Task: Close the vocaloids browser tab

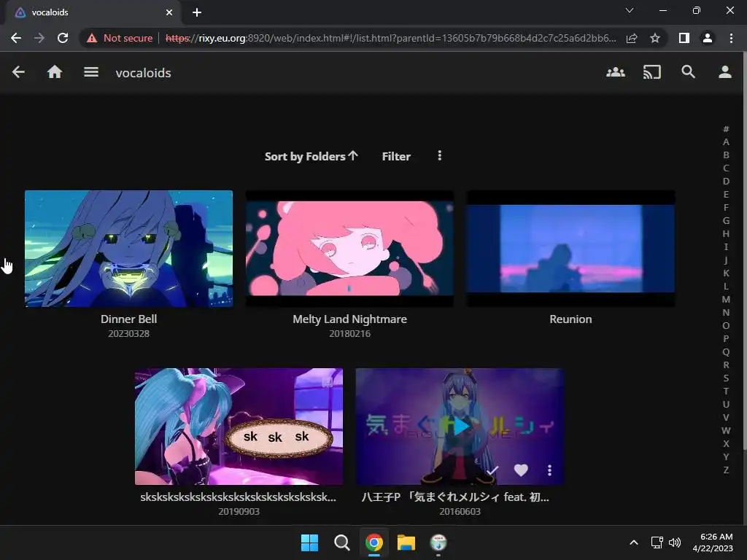Action: (169, 12)
